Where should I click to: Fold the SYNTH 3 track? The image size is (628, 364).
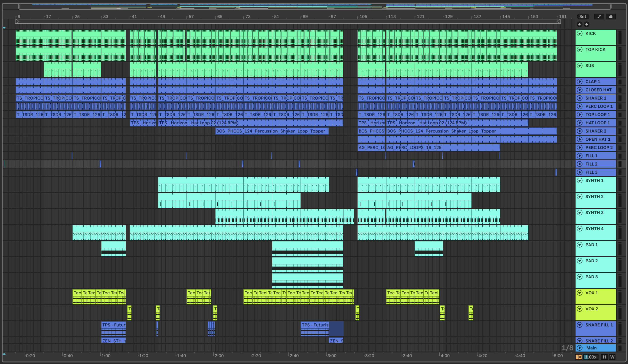[x=580, y=212]
